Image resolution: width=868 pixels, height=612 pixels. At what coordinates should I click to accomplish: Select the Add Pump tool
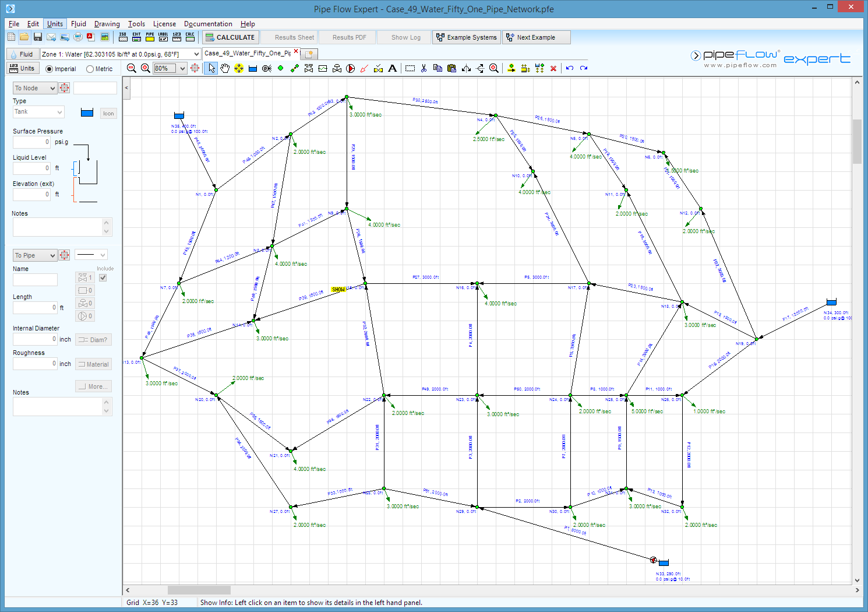[351, 68]
